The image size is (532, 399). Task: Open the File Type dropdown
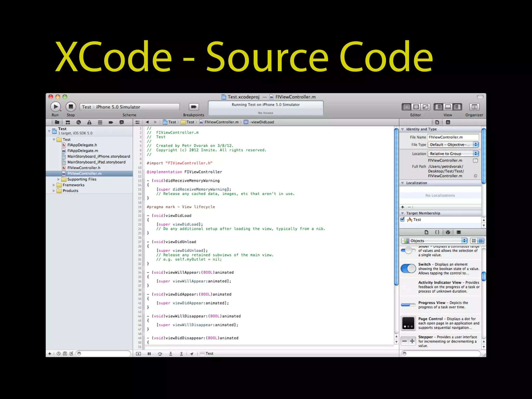pyautogui.click(x=453, y=145)
